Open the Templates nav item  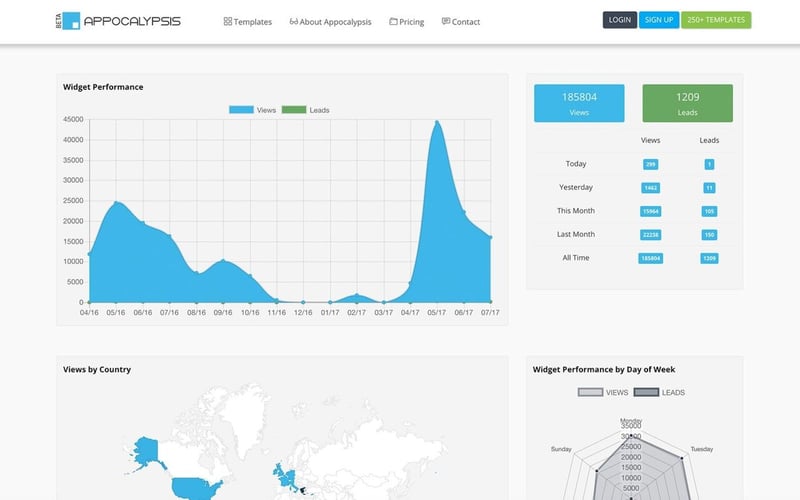247,22
